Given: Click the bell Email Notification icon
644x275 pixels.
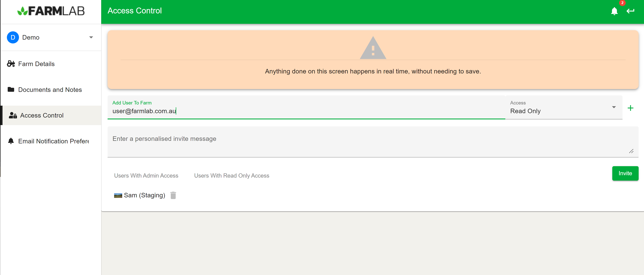Looking at the screenshot, I should pyautogui.click(x=11, y=141).
